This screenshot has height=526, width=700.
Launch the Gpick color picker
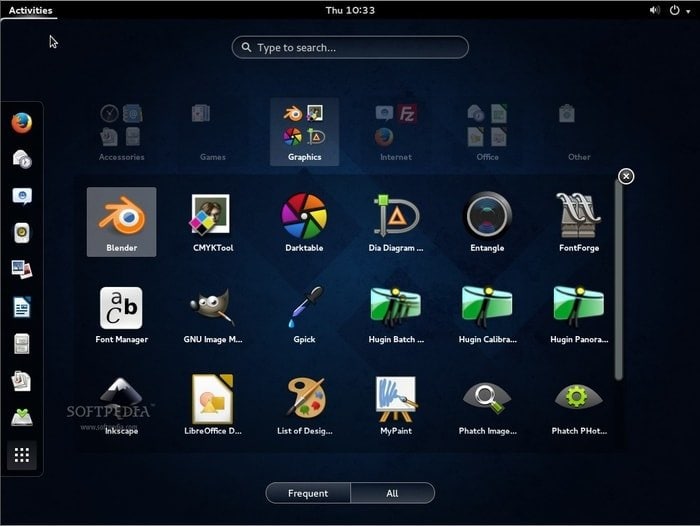(x=304, y=314)
